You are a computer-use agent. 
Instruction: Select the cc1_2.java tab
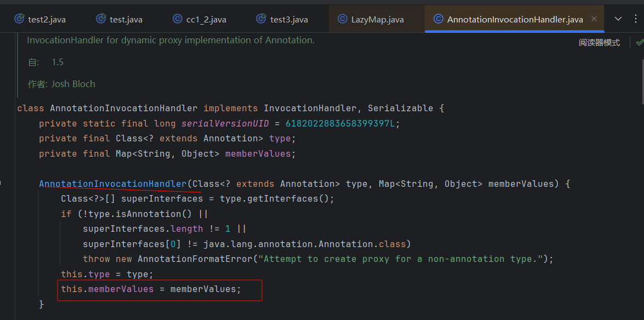[206, 19]
